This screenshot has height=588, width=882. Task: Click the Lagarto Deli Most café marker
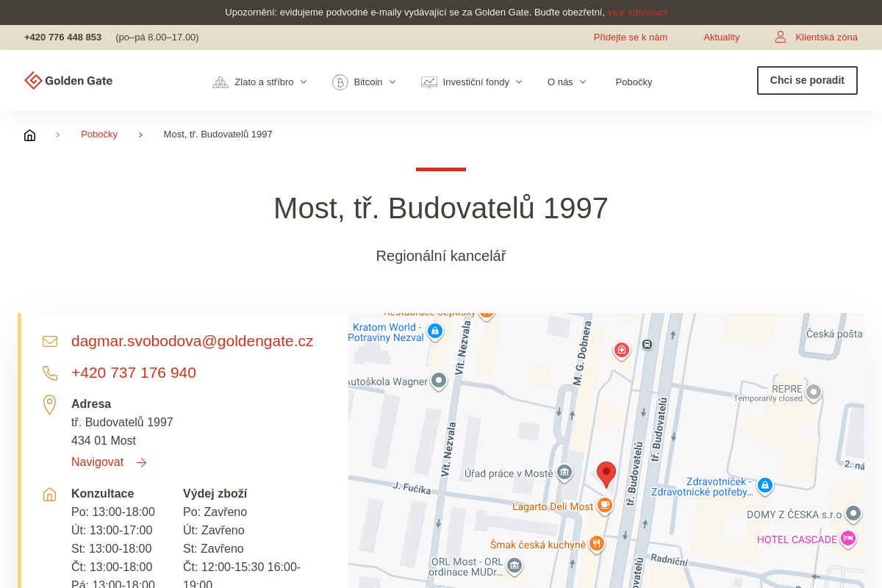tap(604, 505)
